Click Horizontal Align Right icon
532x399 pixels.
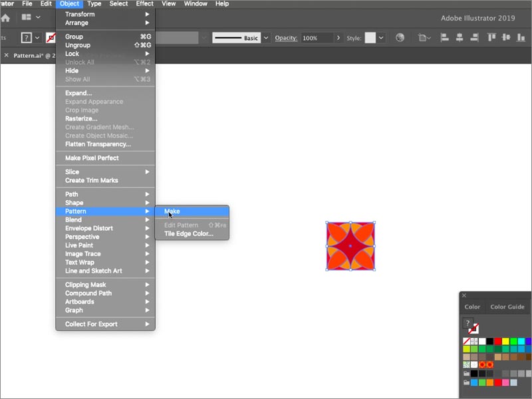(x=476, y=38)
